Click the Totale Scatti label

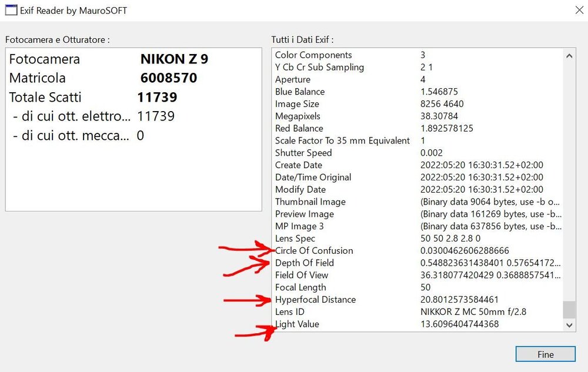click(x=45, y=97)
